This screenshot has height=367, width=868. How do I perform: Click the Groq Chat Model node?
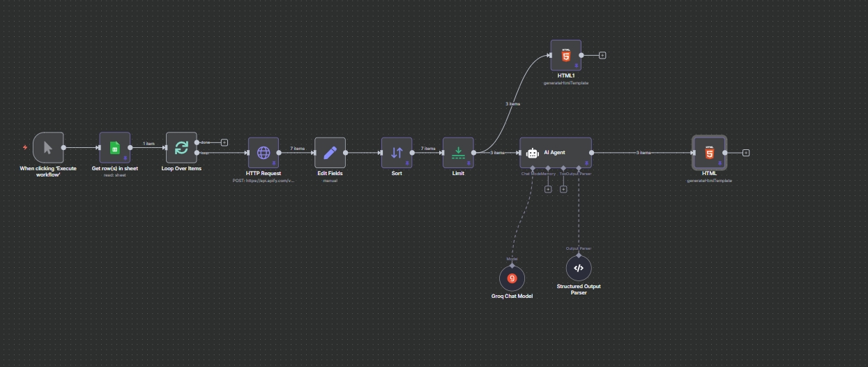click(512, 278)
